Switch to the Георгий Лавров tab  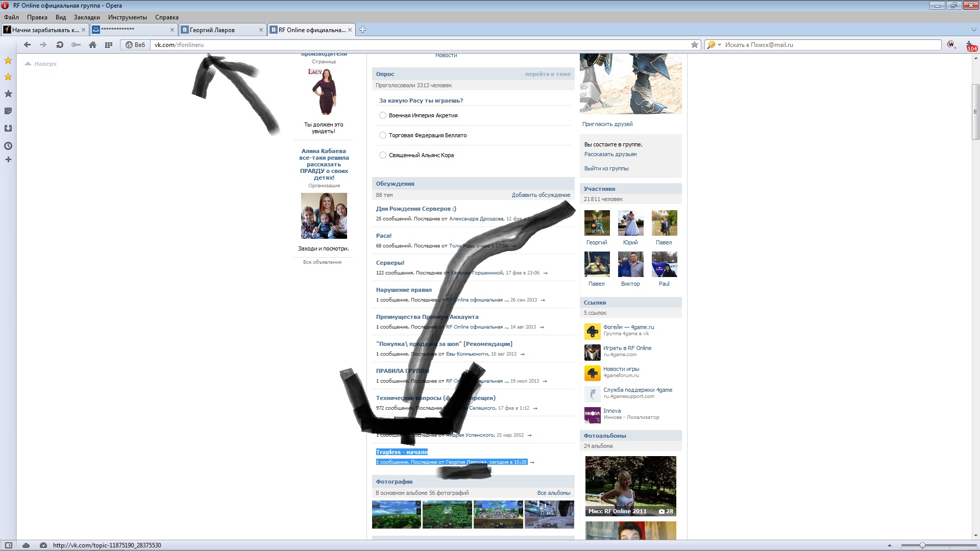point(223,30)
